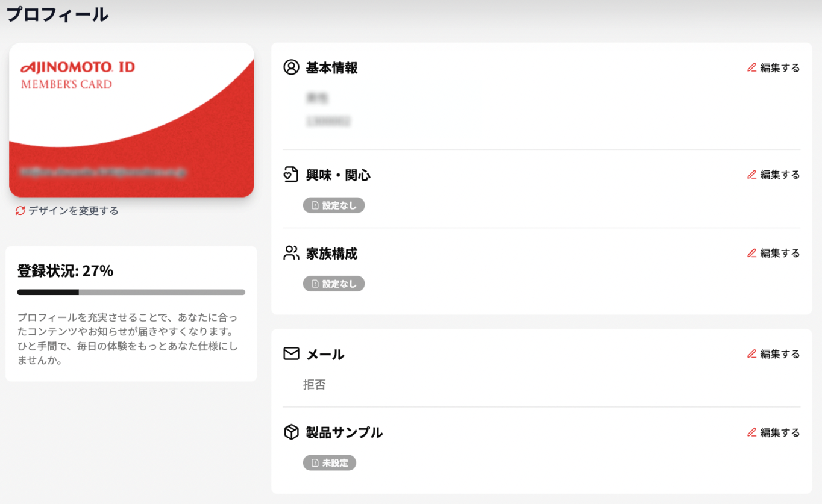Viewport: 822px width, 504px height.
Task: Open 編集する for 家族構成
Action: (774, 253)
